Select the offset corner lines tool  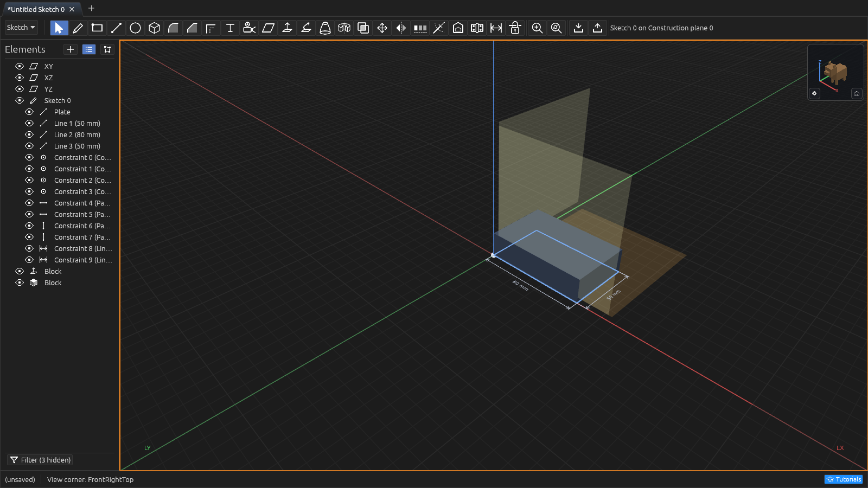211,28
